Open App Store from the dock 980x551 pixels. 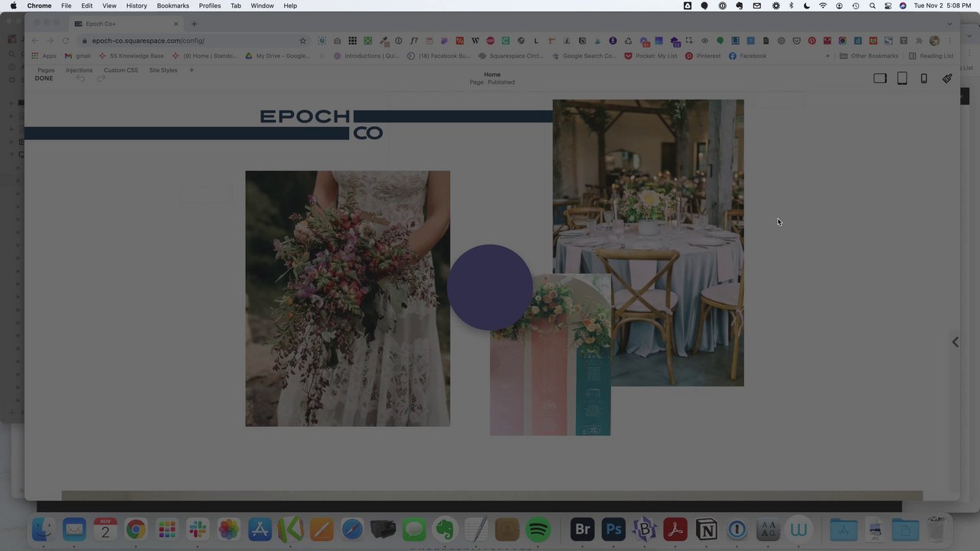point(260,530)
